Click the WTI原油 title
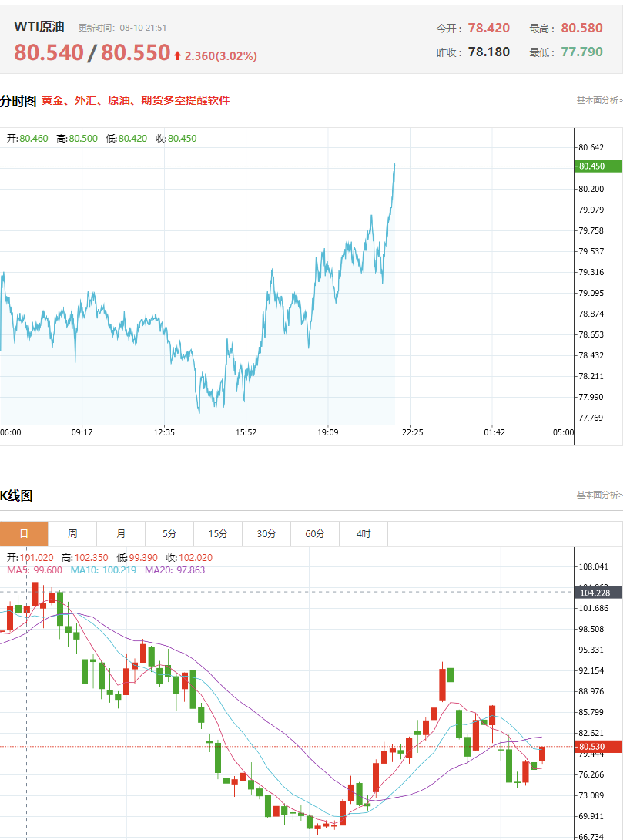Viewport: 630px width, 840px height. [x=39, y=26]
